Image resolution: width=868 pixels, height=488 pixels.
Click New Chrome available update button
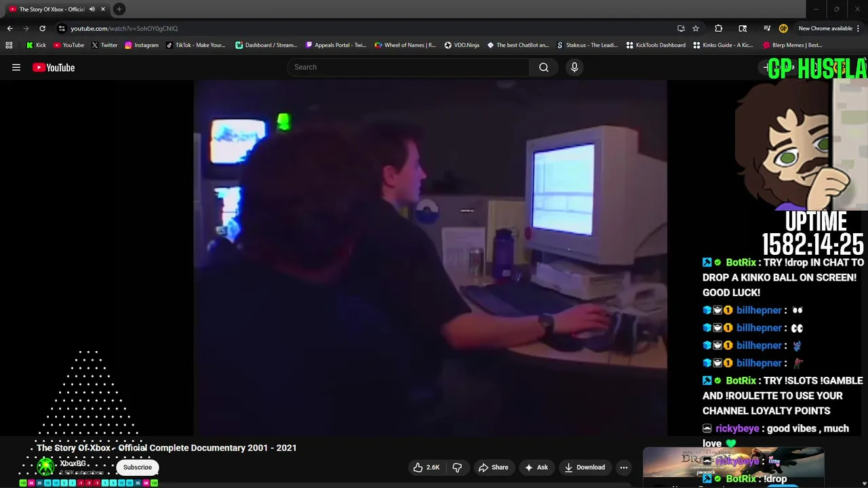point(829,28)
